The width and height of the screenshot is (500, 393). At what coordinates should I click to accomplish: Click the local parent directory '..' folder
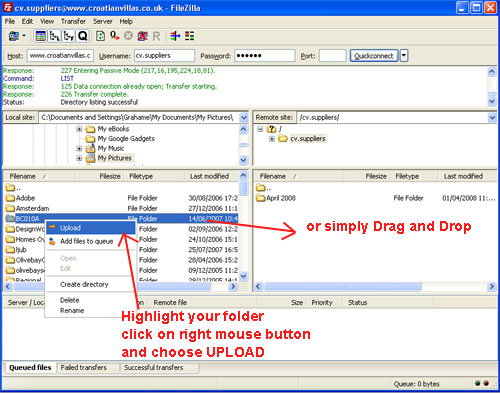pos(14,188)
